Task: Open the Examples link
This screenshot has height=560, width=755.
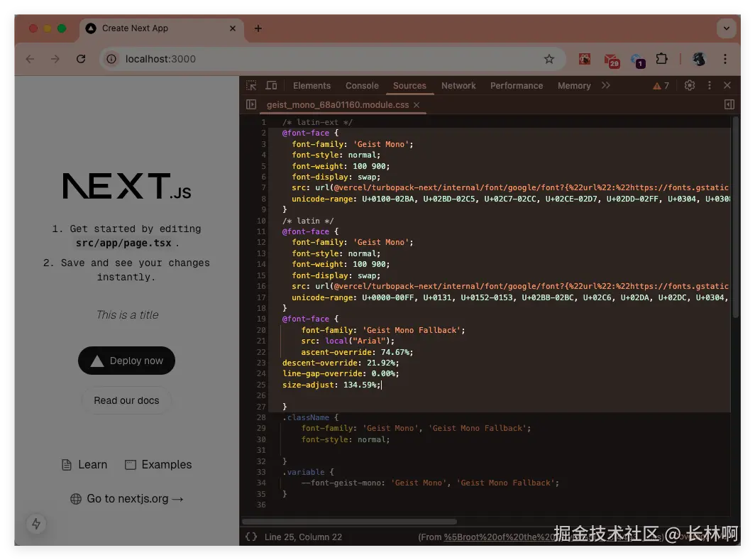Action: pos(158,465)
